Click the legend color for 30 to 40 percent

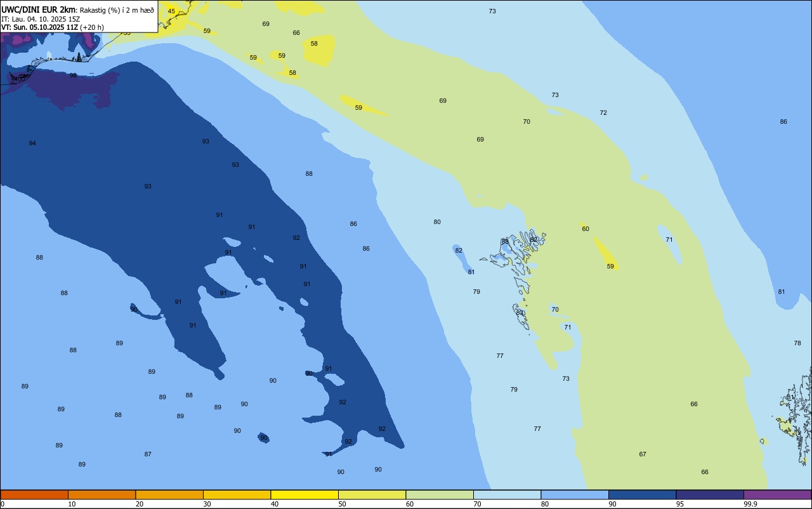click(x=237, y=494)
